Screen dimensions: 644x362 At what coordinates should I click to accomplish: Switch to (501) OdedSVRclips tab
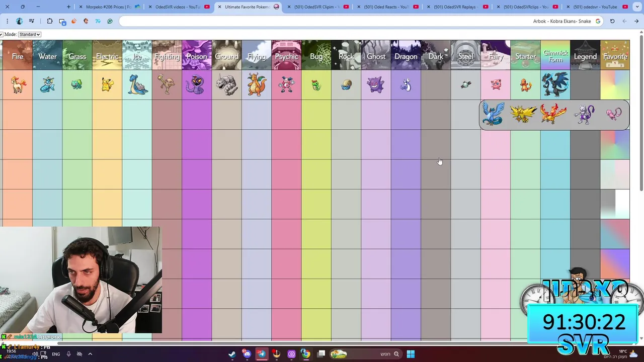(x=526, y=7)
